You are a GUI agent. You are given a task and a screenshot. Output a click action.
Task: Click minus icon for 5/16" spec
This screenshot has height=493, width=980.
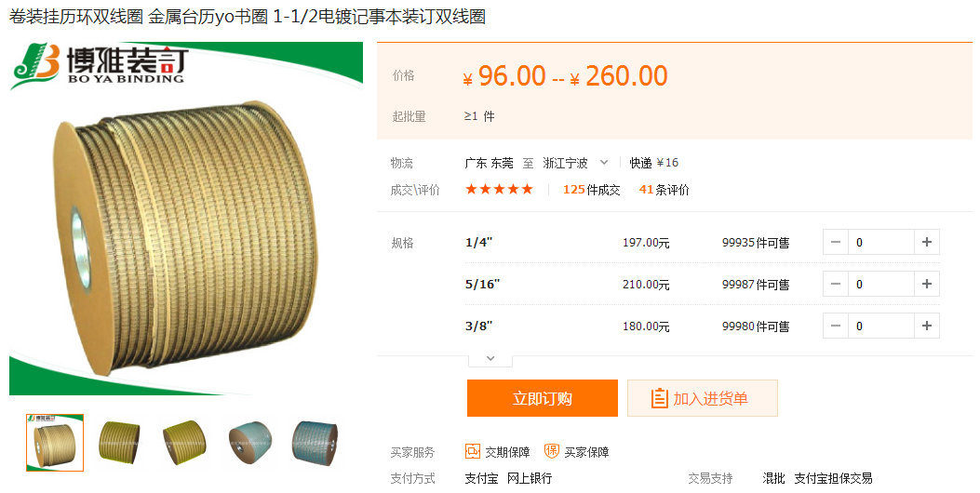836,284
